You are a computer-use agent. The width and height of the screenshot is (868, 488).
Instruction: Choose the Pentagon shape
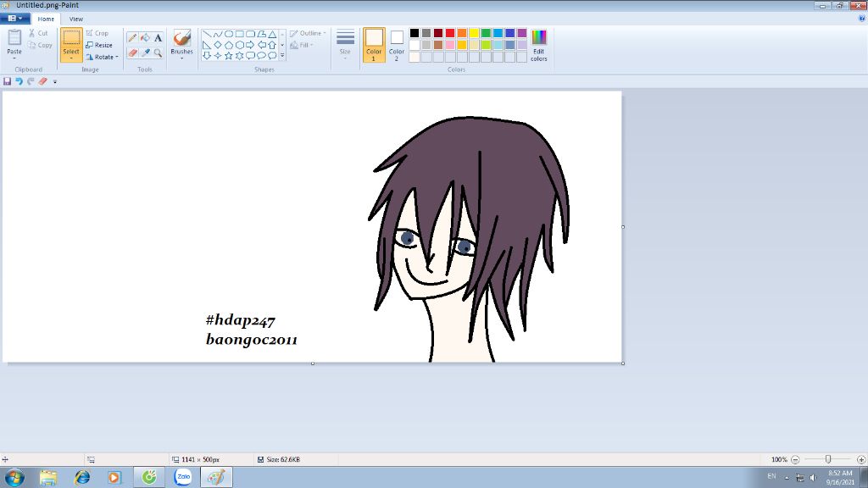[228, 45]
